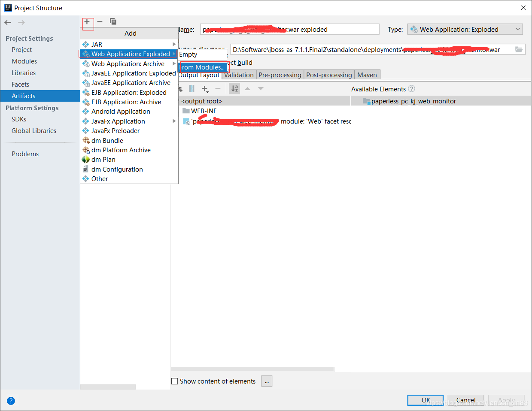Click the paperless_pc_kj_web_monitor module icon
532x411 pixels.
[x=366, y=101]
